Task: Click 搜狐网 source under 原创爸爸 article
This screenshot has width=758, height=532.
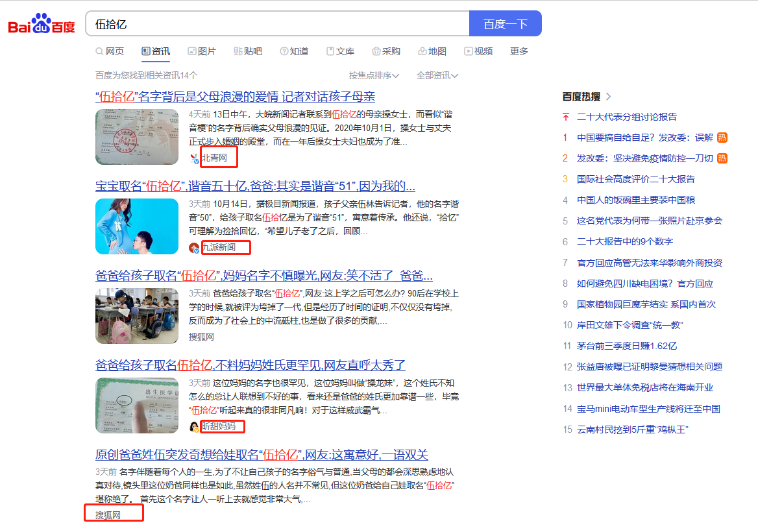Action: [108, 515]
